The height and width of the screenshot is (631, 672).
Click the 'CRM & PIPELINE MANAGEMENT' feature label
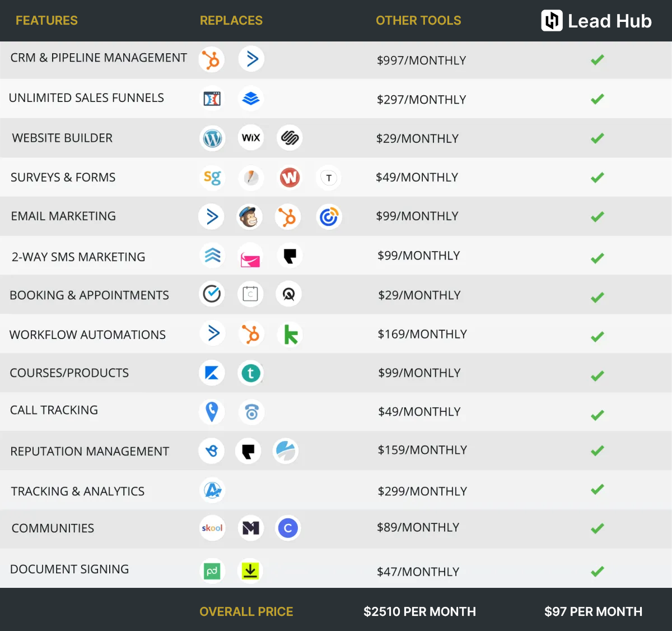click(99, 58)
